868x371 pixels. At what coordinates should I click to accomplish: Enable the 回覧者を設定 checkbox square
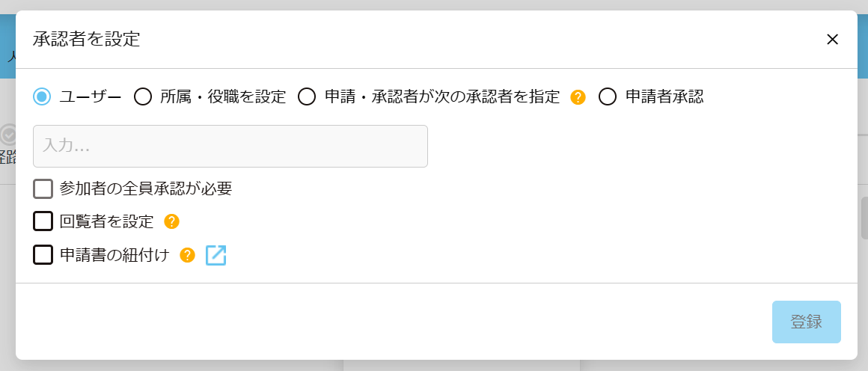[x=43, y=221]
